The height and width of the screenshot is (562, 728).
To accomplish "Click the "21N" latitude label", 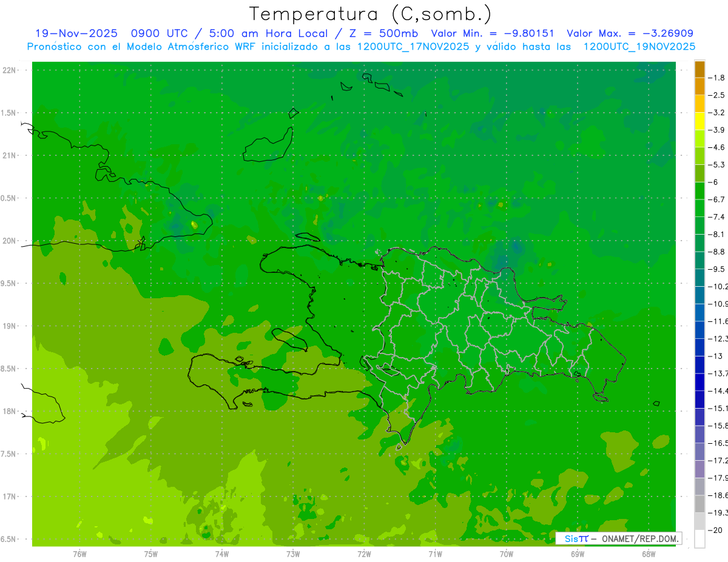I will pos(10,155).
